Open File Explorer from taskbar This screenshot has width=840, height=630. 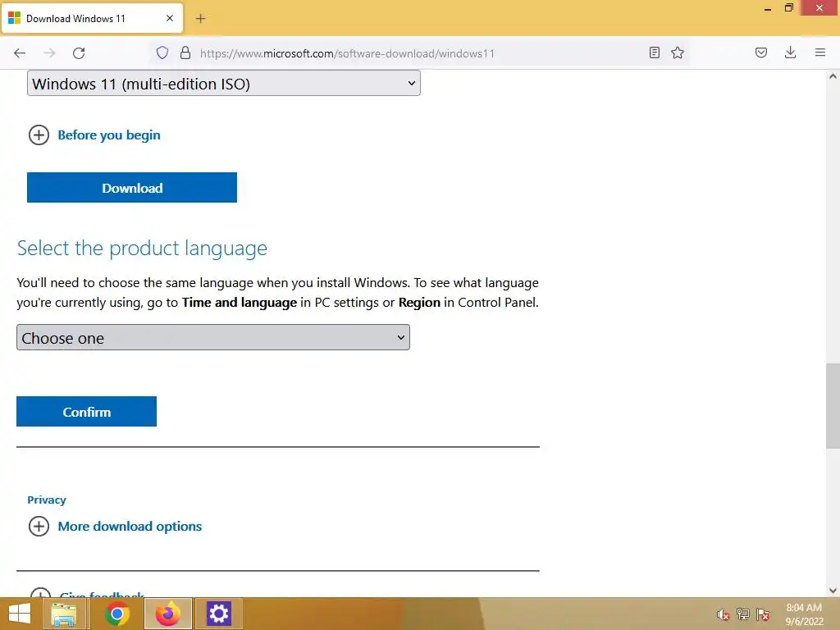click(64, 614)
